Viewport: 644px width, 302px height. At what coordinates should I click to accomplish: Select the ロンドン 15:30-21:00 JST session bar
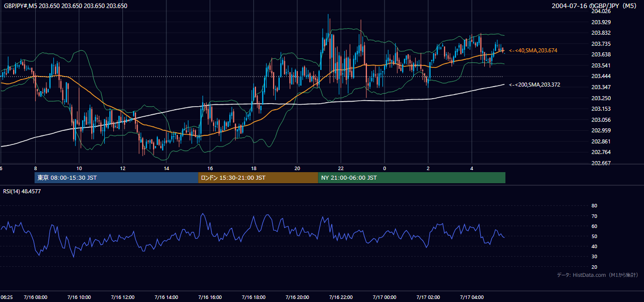(258, 178)
